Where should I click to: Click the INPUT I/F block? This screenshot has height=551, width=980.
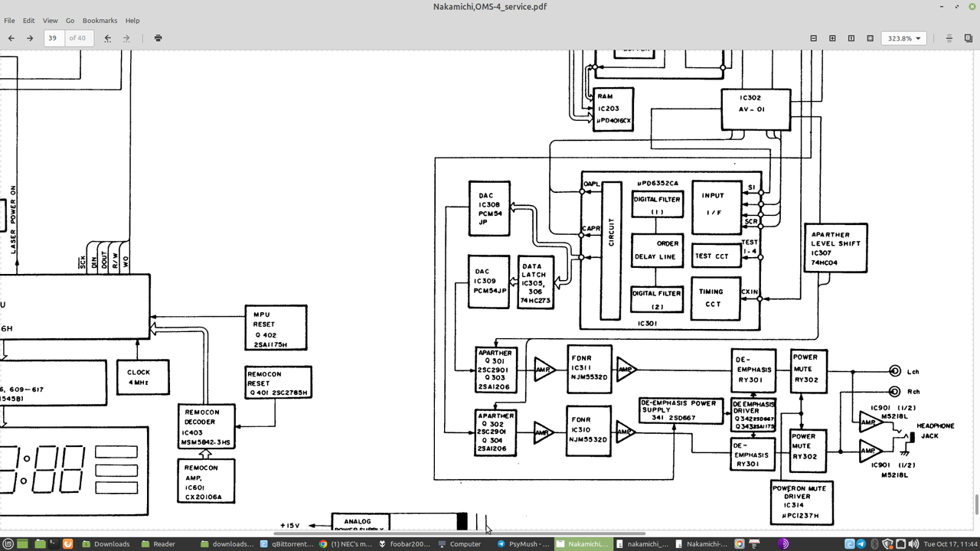tap(717, 207)
